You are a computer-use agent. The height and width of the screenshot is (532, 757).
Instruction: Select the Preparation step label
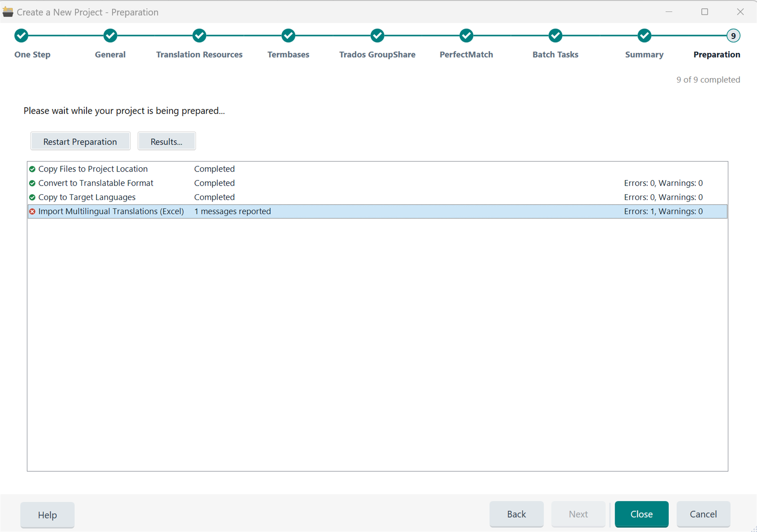coord(717,55)
